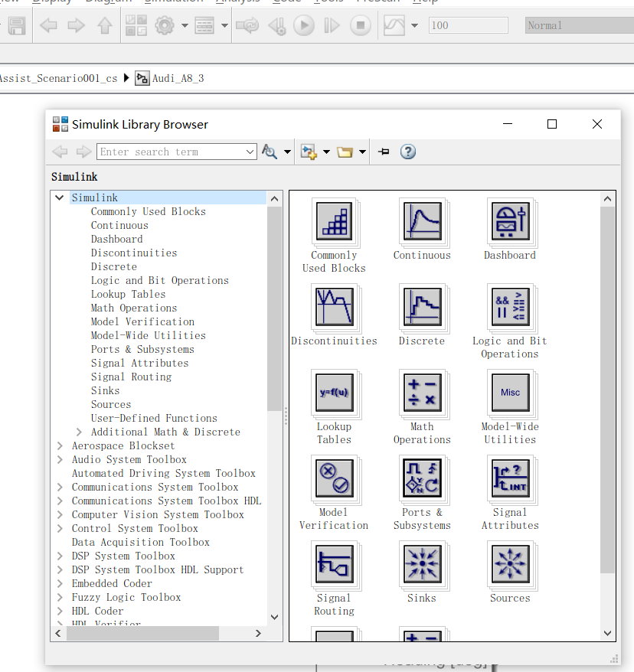Select Logic and Bit Operations tree item
The width and height of the screenshot is (634, 672).
coord(160,280)
